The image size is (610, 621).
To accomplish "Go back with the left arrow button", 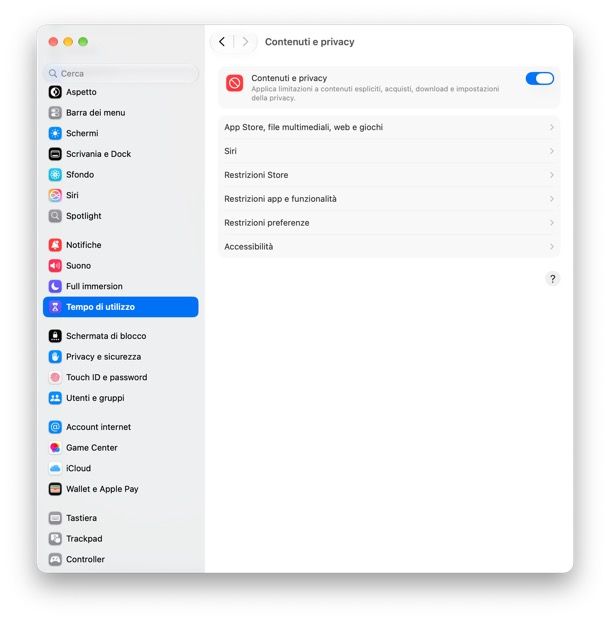I will 222,42.
